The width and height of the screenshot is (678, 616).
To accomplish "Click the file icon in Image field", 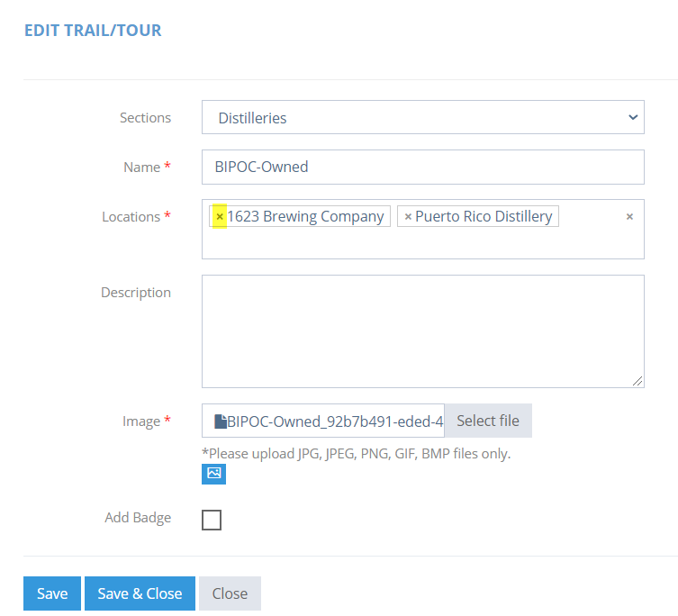I will 221,421.
